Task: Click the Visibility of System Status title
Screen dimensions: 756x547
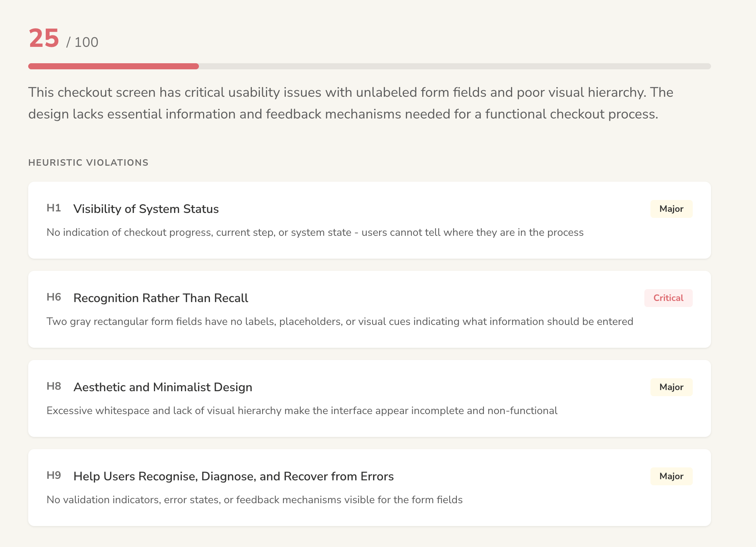Action: (146, 209)
